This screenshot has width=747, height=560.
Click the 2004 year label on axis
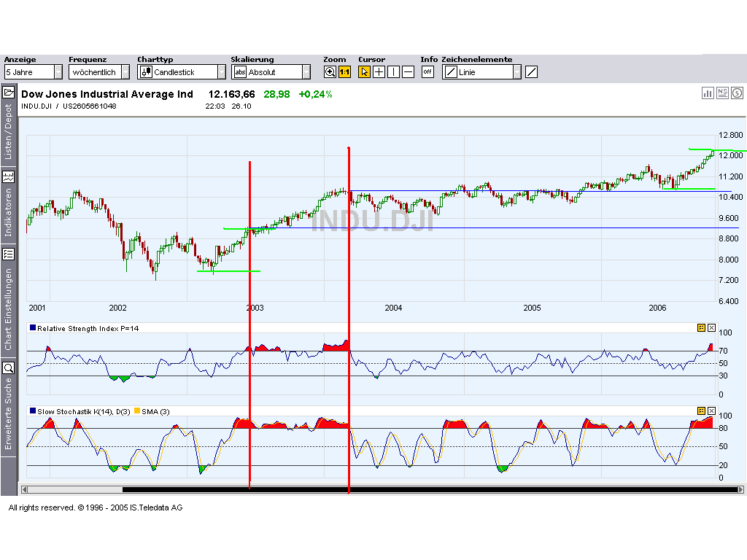click(x=393, y=308)
